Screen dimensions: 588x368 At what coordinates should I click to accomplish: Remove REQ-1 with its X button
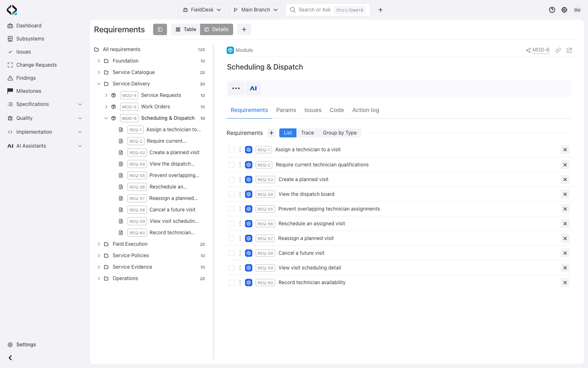[x=565, y=150]
